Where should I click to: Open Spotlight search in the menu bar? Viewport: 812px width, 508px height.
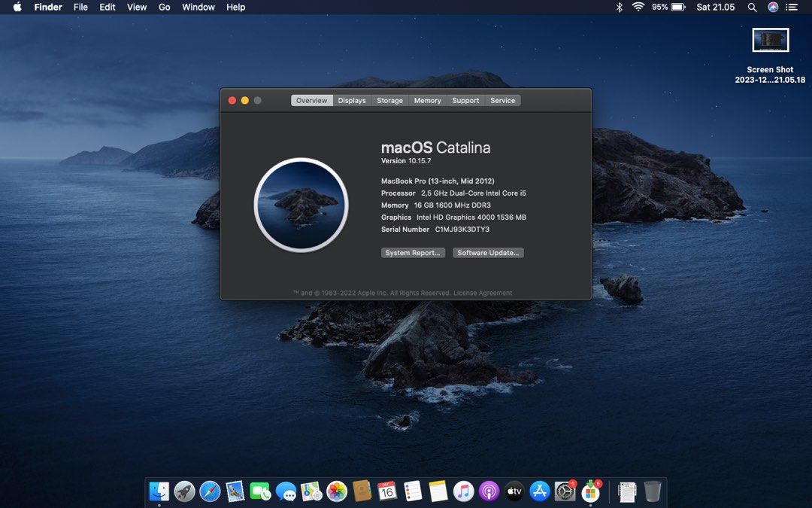[752, 7]
